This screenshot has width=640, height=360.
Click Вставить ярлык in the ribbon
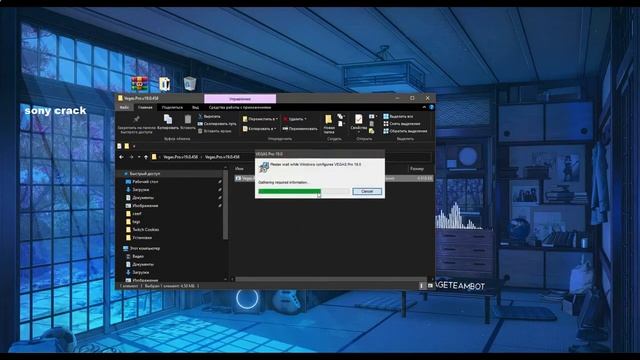tap(215, 131)
